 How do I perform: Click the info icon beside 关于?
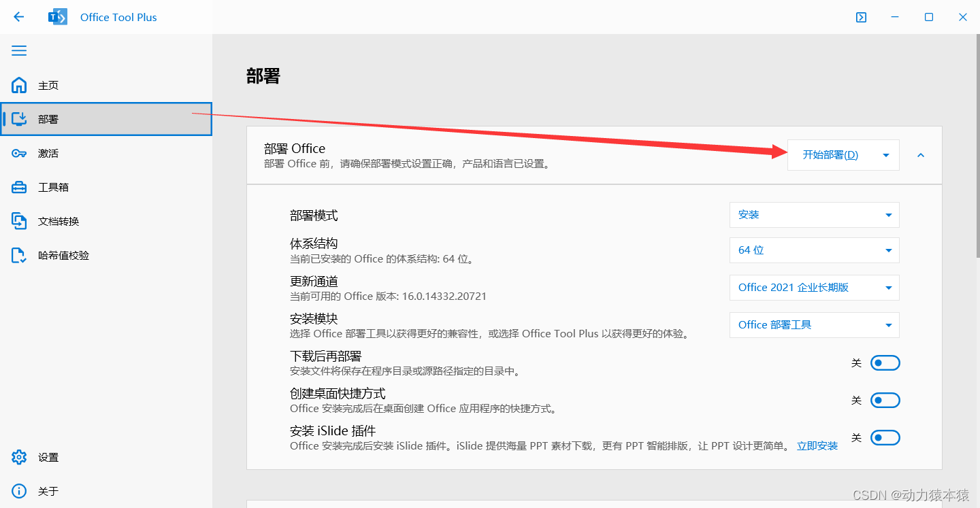point(19,491)
